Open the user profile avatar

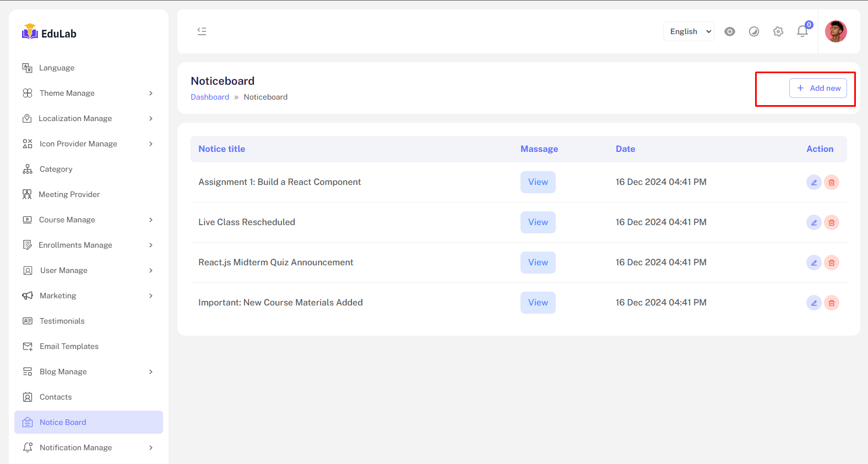[x=836, y=31]
